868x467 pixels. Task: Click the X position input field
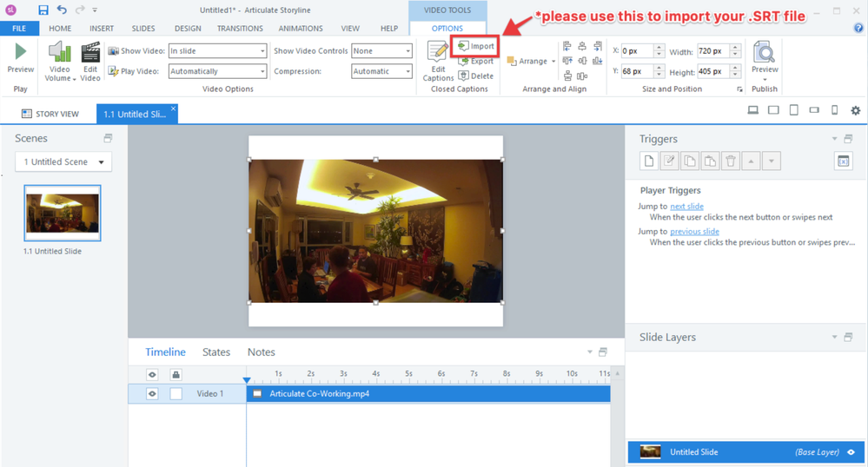tap(637, 51)
